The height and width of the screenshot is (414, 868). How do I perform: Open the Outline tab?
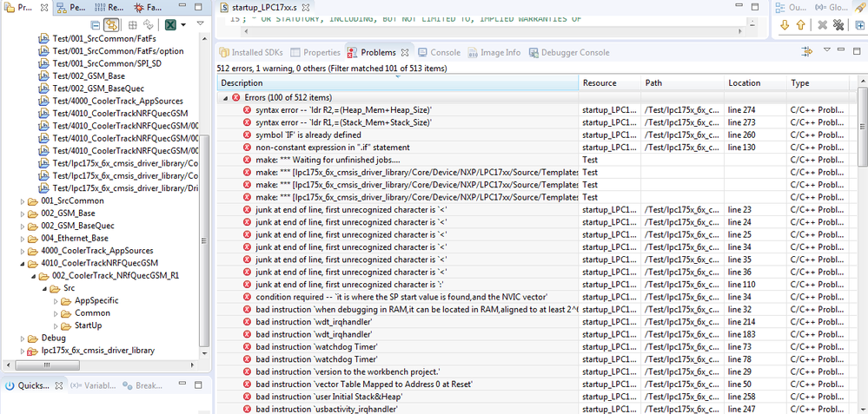tap(792, 8)
